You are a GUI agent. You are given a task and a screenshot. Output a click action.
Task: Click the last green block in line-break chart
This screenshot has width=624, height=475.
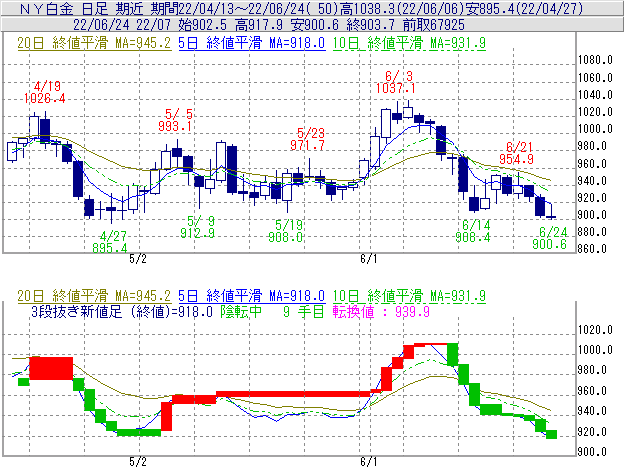tap(551, 434)
